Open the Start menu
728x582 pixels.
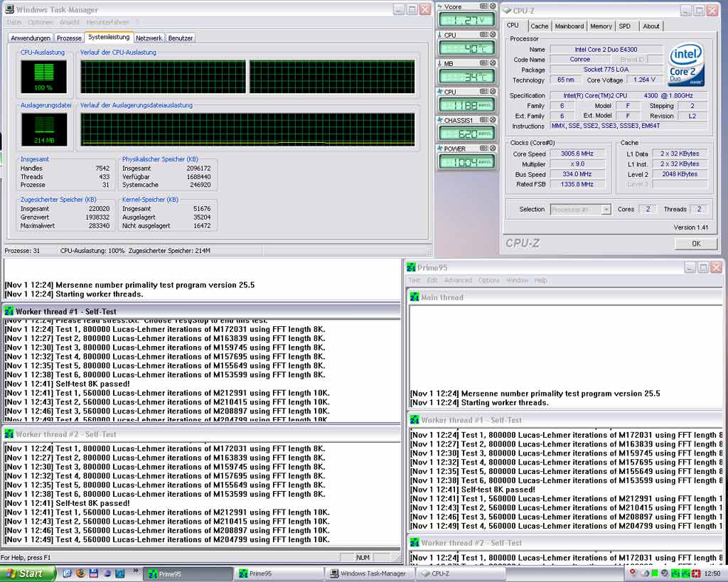[x=26, y=573]
